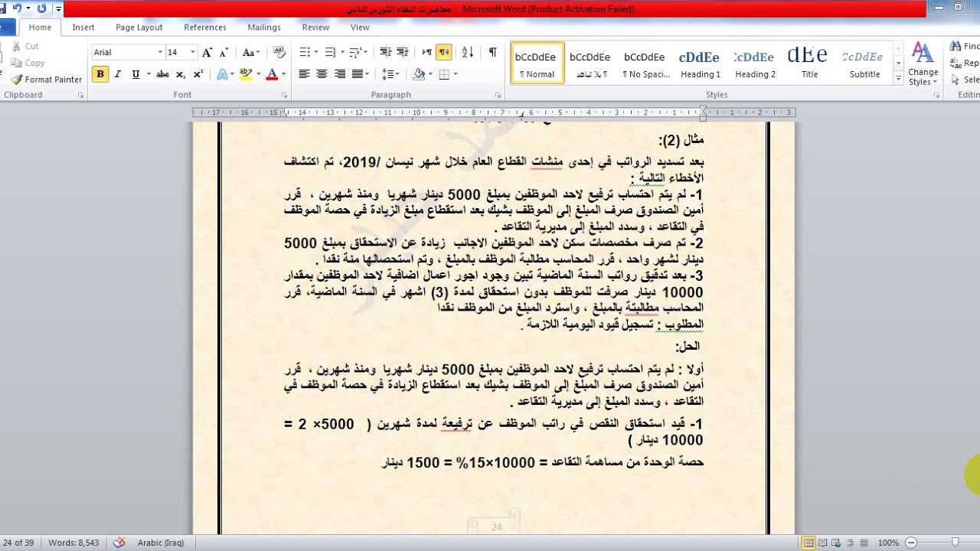980x551 pixels.
Task: Apply Heading 1 style
Action: coord(700,63)
